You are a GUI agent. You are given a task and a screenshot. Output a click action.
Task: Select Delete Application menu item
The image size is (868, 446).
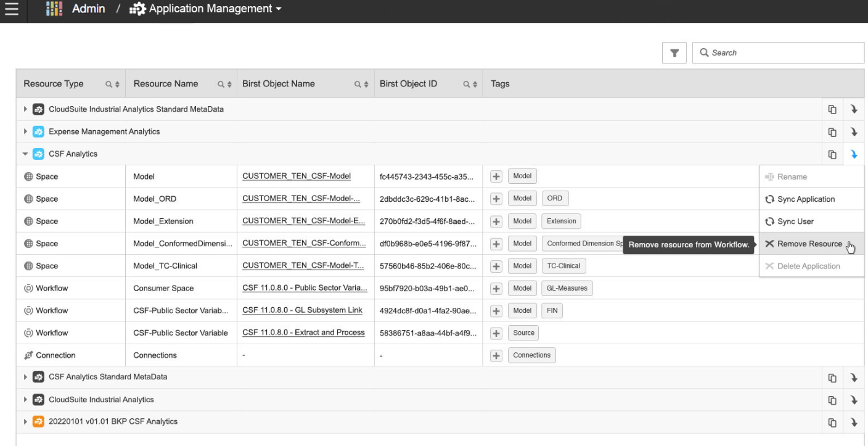[811, 266]
